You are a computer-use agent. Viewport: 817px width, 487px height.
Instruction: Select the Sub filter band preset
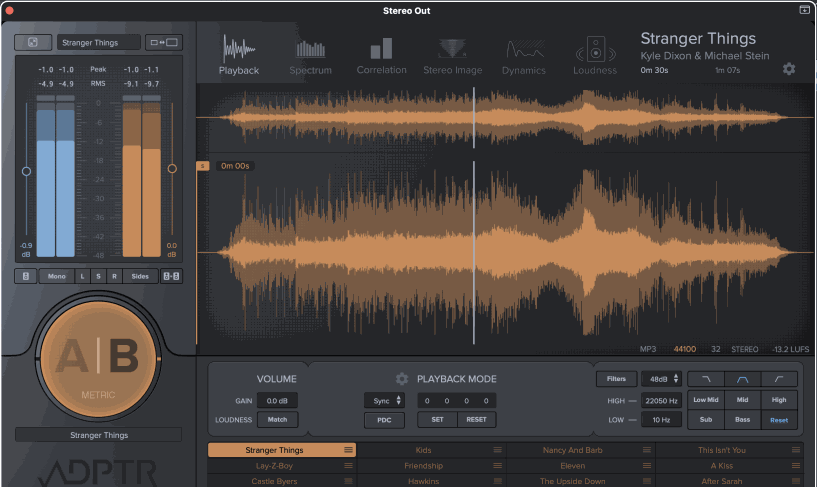pos(706,419)
